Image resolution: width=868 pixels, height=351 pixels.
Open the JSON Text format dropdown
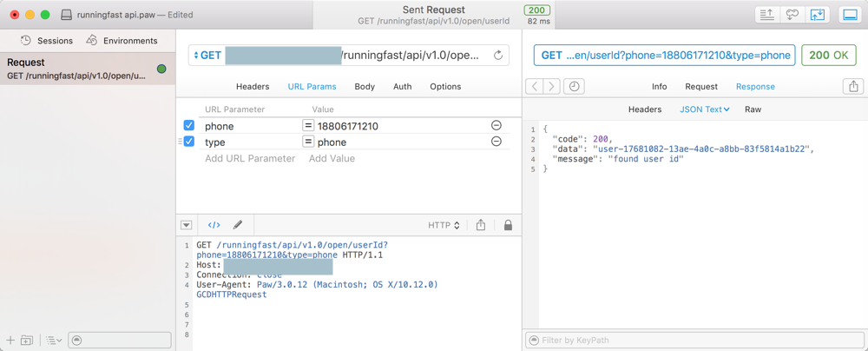coord(704,109)
